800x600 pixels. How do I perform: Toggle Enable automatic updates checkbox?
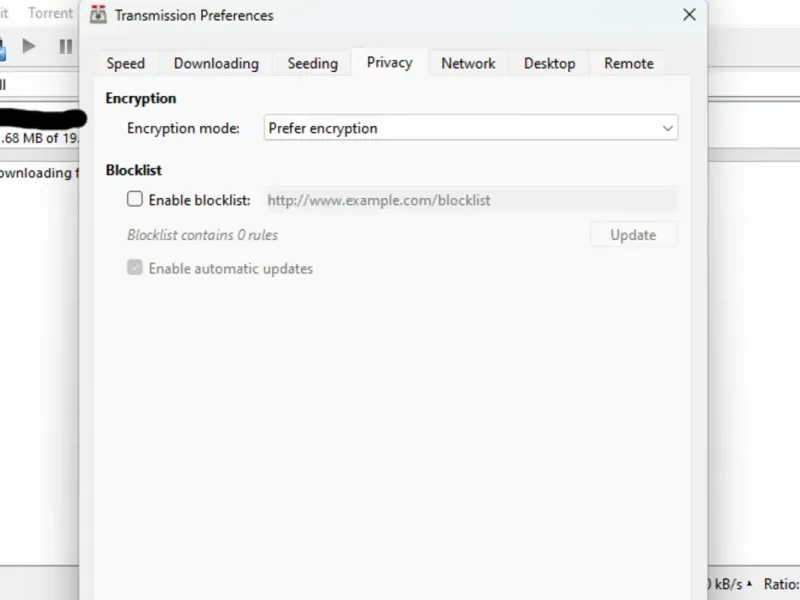click(x=135, y=268)
